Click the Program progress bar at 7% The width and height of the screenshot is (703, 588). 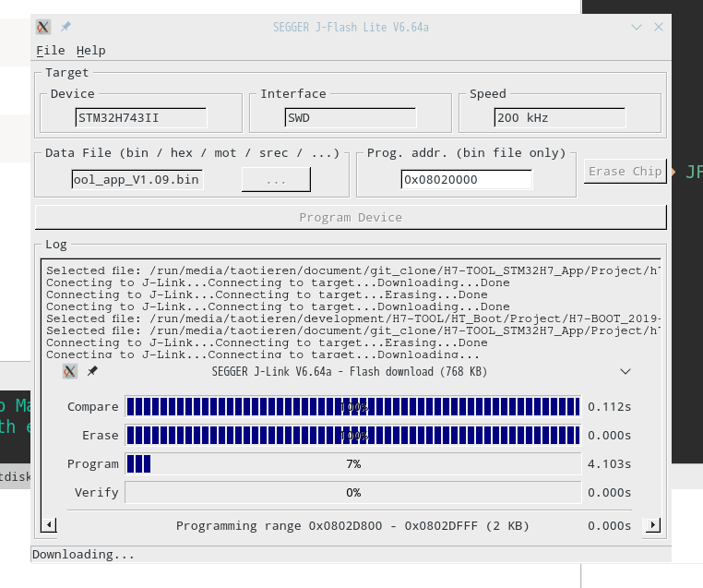[353, 463]
